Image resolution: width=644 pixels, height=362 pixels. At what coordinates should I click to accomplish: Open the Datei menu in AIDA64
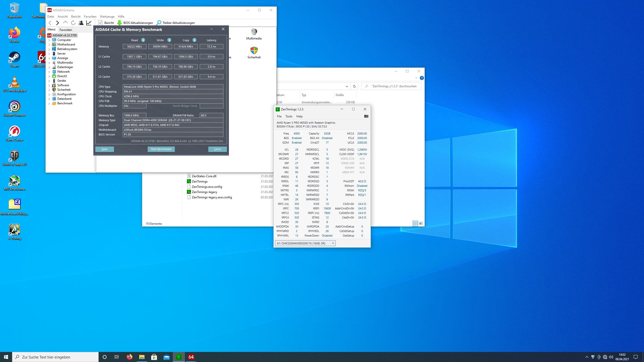51,17
